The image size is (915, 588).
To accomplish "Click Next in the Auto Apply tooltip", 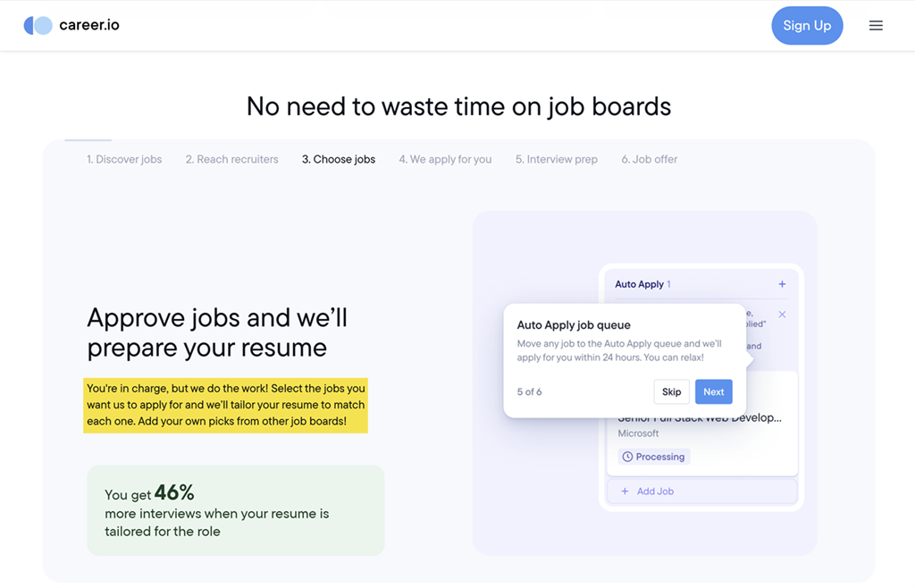I will pyautogui.click(x=713, y=391).
